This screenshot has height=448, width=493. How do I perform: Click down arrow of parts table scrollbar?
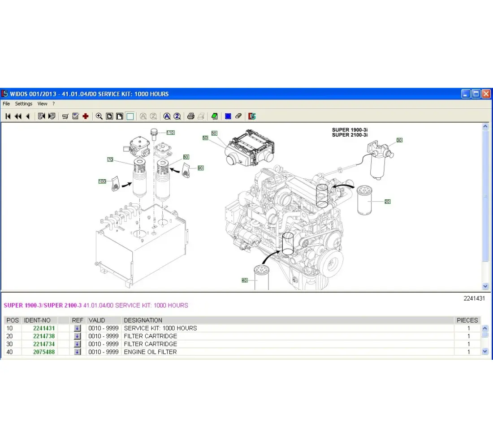pos(485,352)
